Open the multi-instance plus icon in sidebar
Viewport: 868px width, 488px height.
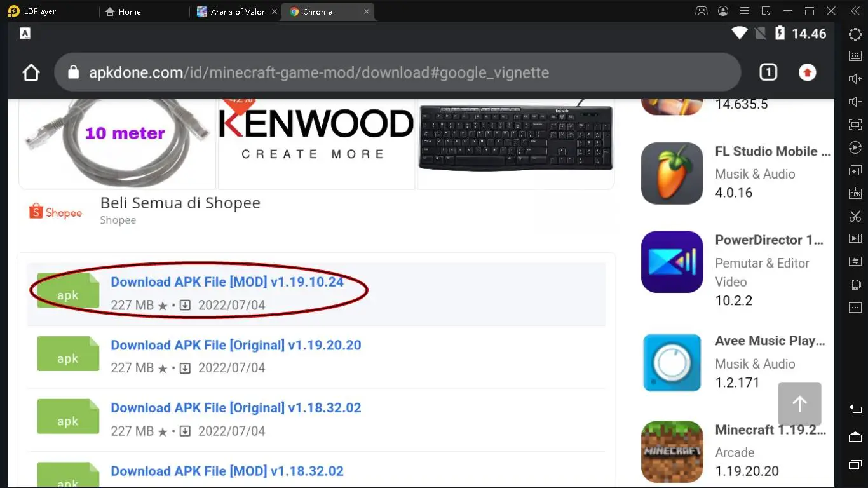(x=855, y=170)
